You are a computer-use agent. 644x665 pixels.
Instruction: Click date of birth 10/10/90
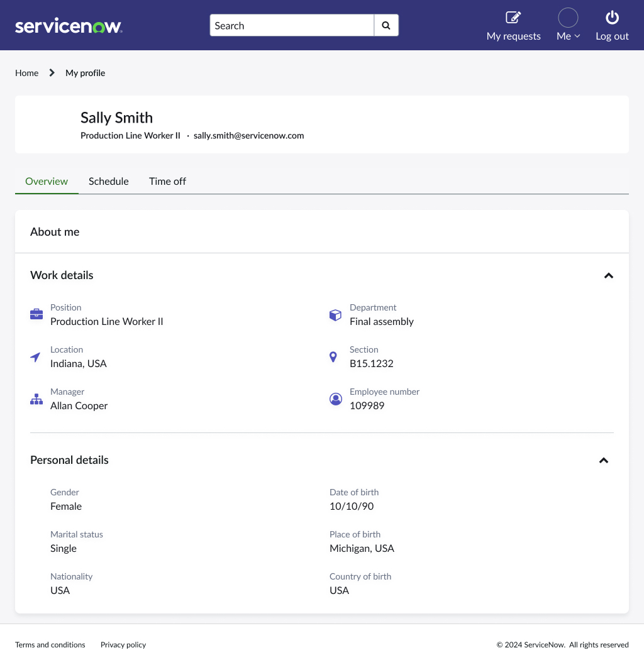click(352, 507)
